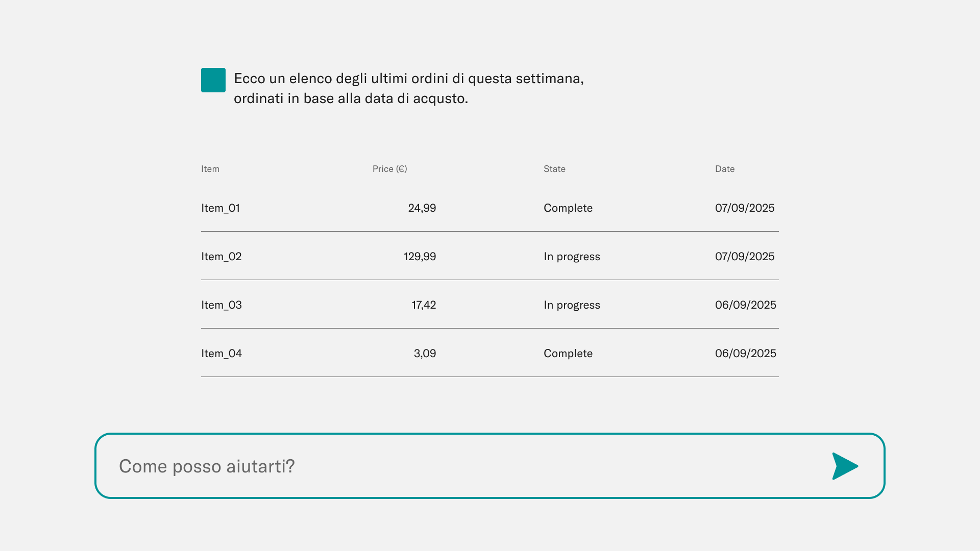The image size is (980, 551).
Task: Select the Item_01 row name
Action: click(220, 208)
